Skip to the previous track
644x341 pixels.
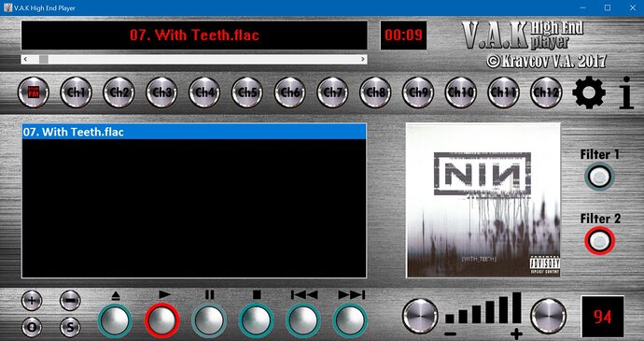click(303, 320)
